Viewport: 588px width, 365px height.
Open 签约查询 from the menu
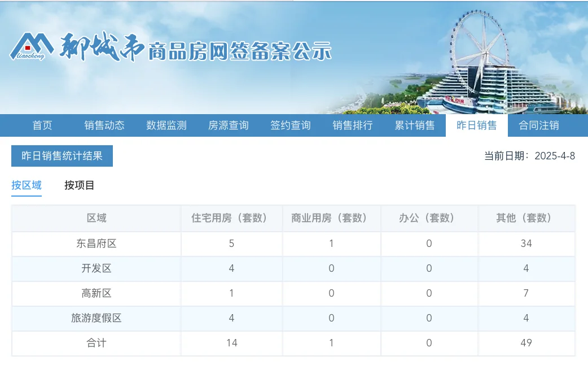291,125
